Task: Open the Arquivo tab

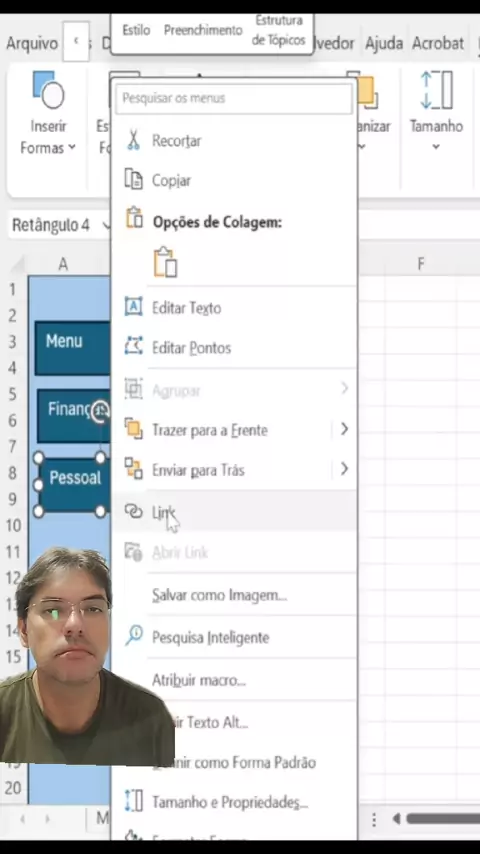Action: pyautogui.click(x=32, y=43)
